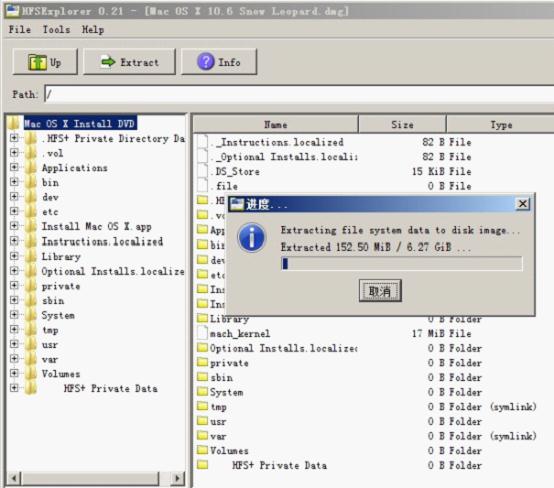Image resolution: width=554 pixels, height=488 pixels.
Task: Select the System folder icon in list
Action: 203,392
